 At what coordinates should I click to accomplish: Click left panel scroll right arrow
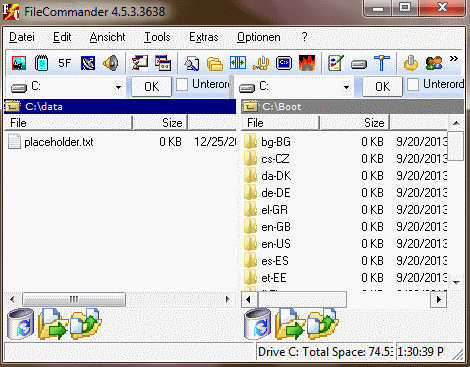pyautogui.click(x=228, y=299)
